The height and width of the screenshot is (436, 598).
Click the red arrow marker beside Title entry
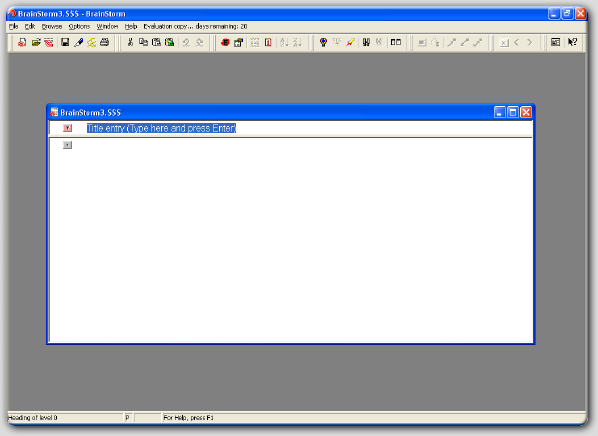click(68, 128)
